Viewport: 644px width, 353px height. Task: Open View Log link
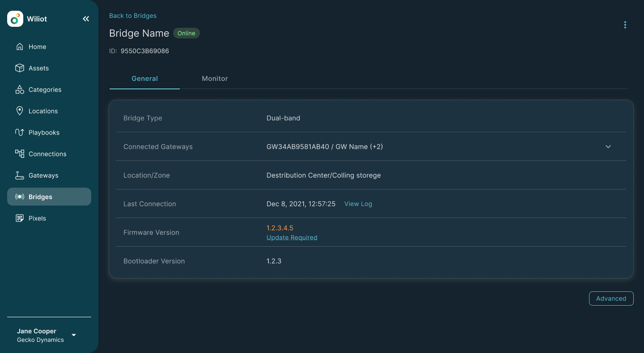tap(358, 204)
